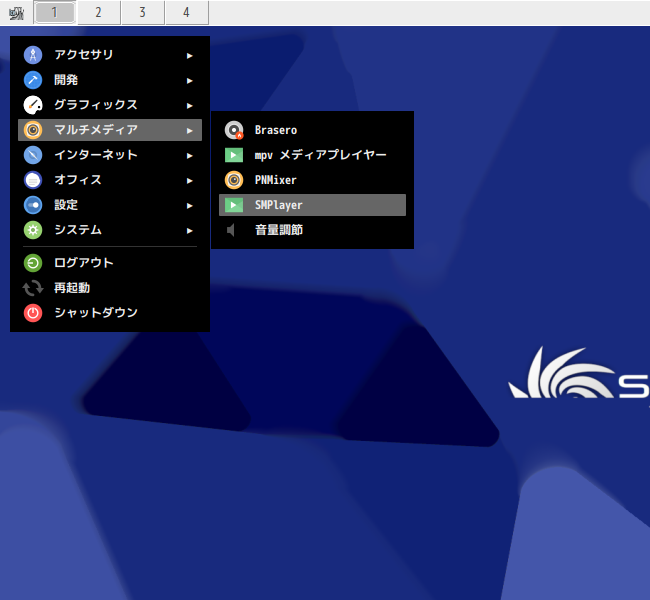Switch to workspace 1
This screenshot has height=600, width=650.
coord(54,12)
